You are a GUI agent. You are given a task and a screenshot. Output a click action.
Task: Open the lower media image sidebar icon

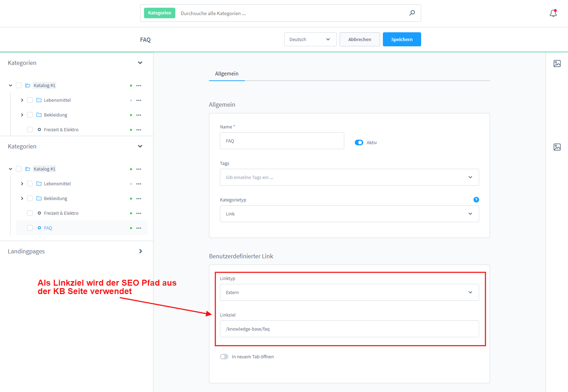[x=557, y=147]
